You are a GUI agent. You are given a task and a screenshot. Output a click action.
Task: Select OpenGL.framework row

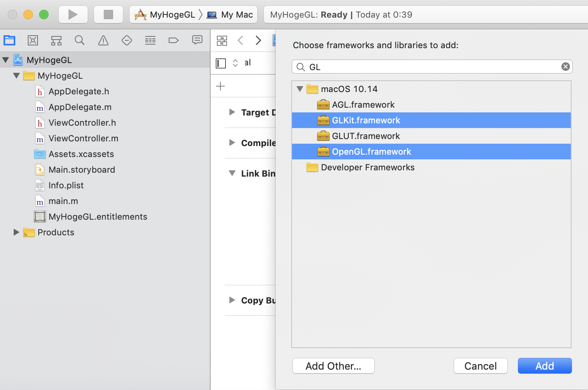pos(431,152)
